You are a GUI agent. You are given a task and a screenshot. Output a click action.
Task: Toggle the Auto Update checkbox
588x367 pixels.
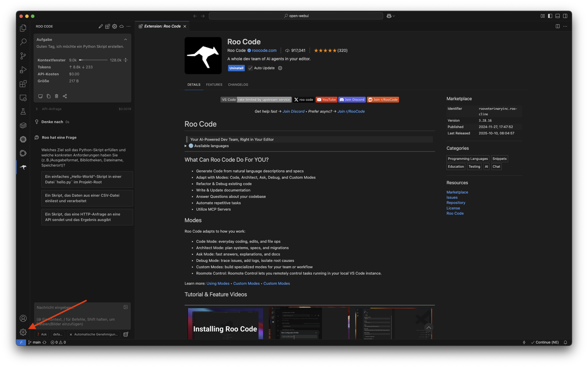[250, 68]
